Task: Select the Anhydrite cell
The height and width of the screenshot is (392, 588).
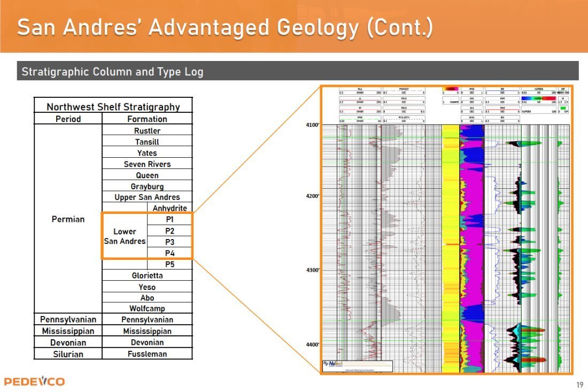Action: 169,208
